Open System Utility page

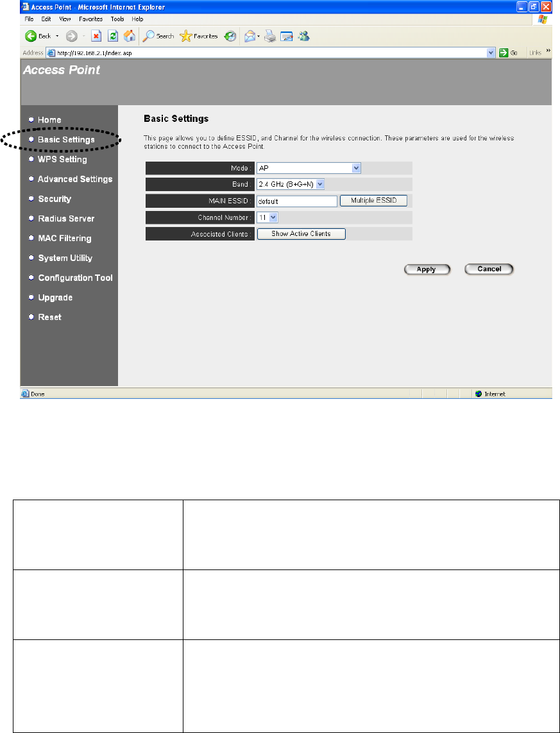coord(65,258)
